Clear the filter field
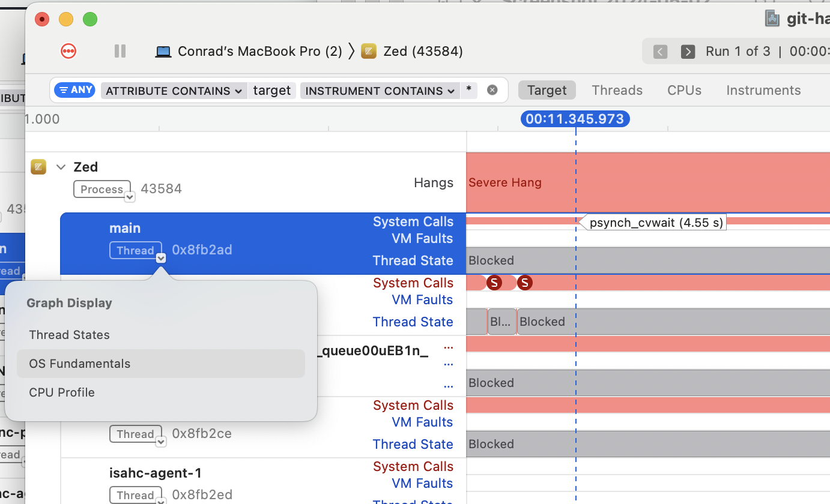This screenshot has width=830, height=504. pyautogui.click(x=492, y=91)
